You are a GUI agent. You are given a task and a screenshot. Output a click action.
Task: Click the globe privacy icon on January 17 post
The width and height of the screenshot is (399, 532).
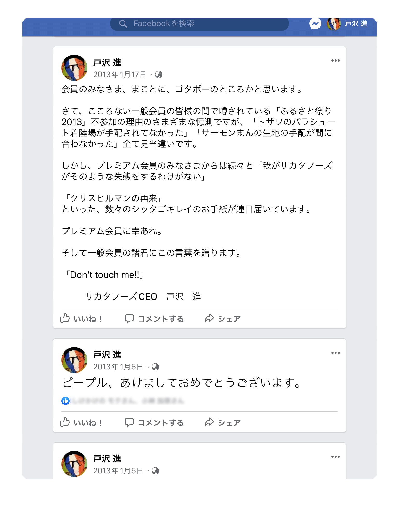click(158, 75)
